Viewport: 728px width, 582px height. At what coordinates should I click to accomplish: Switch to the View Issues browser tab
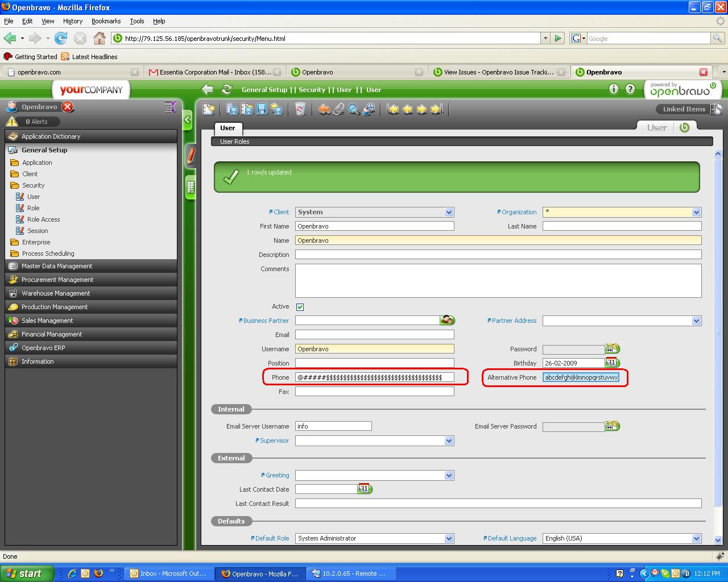500,72
